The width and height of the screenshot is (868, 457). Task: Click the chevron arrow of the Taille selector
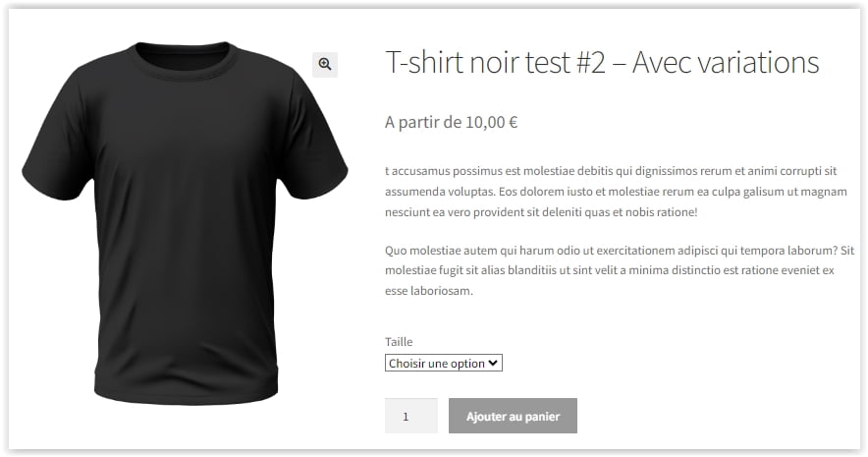pos(493,363)
